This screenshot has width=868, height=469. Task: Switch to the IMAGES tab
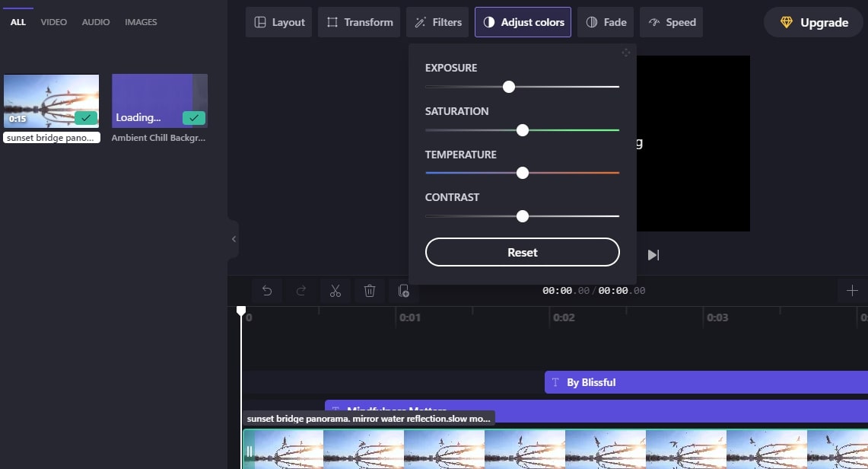pos(141,21)
